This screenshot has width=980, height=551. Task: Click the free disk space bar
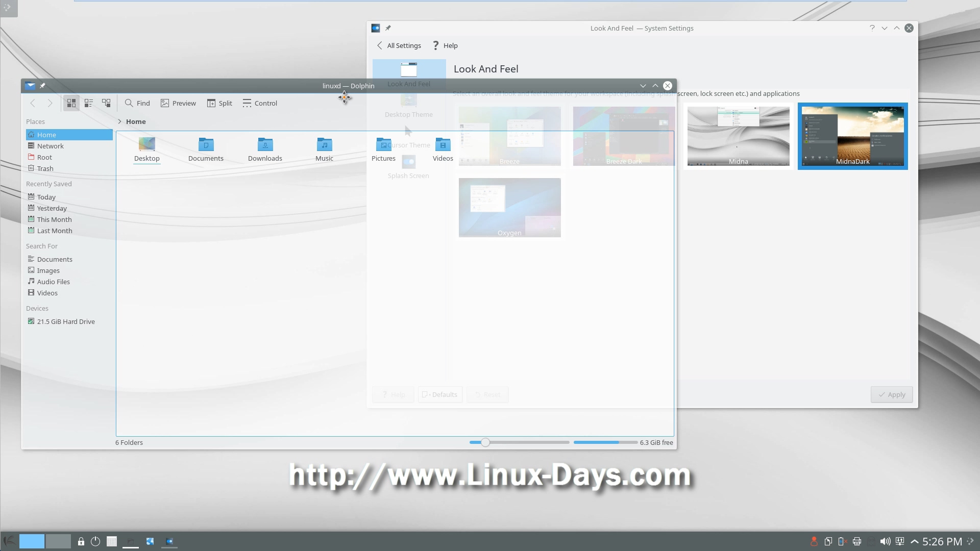[605, 442]
